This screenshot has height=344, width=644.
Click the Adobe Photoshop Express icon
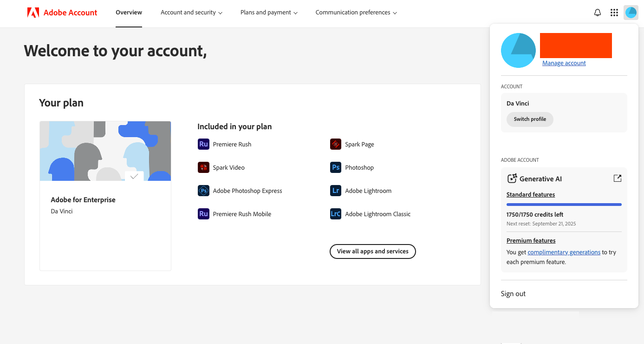(203, 191)
